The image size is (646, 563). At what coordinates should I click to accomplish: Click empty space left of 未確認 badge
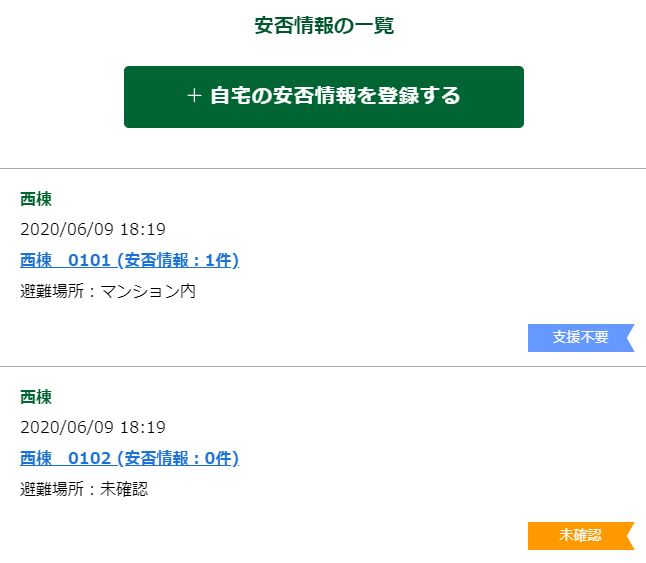300,536
